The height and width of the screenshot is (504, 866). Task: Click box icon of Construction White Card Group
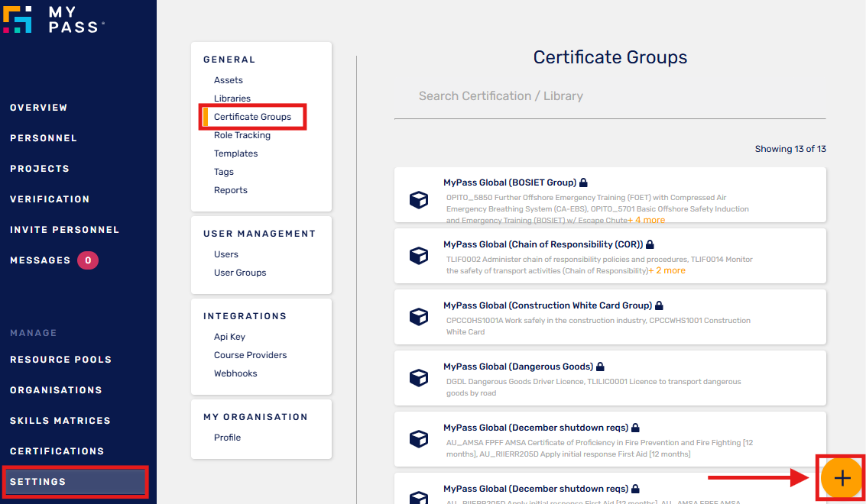tap(419, 317)
